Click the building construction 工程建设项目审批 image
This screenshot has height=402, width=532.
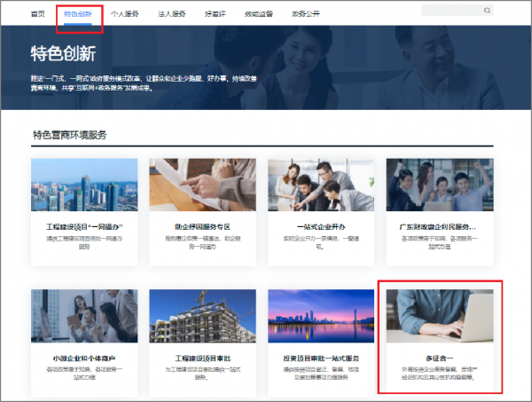pos(202,315)
